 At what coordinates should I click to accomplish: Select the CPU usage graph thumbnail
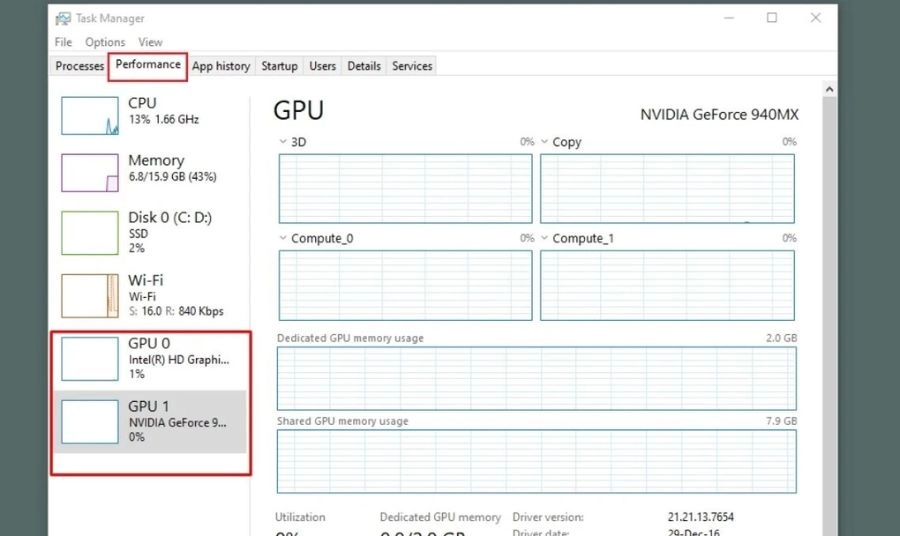[90, 115]
